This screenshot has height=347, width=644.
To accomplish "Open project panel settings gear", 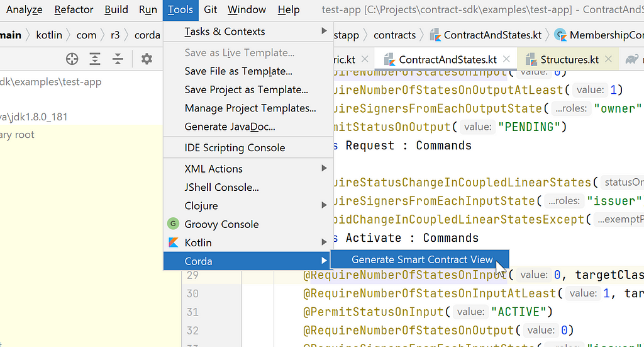I will click(x=147, y=59).
